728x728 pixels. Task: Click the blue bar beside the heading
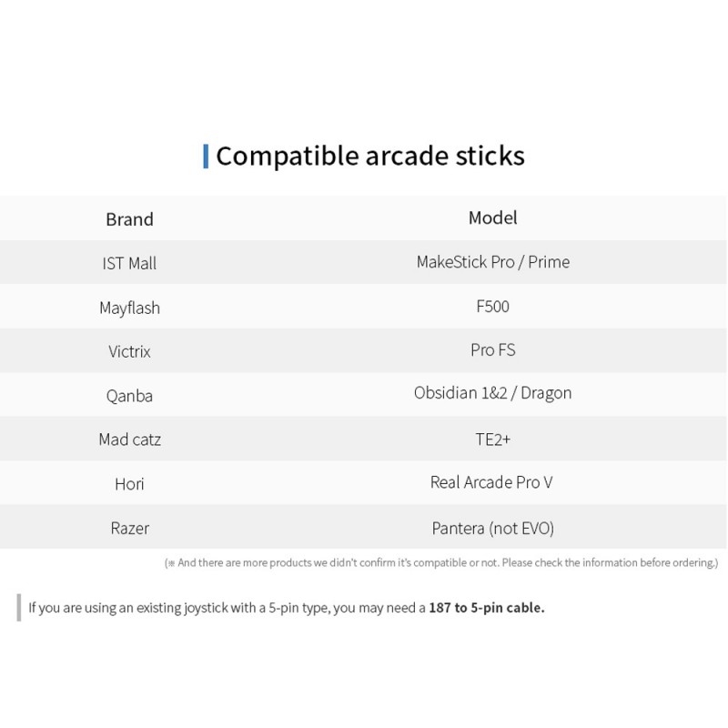(x=206, y=157)
